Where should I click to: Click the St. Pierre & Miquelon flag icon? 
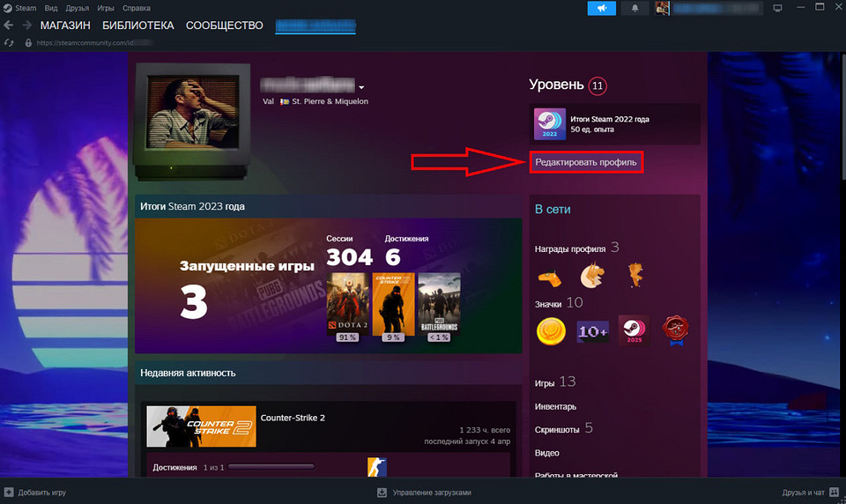click(x=285, y=101)
